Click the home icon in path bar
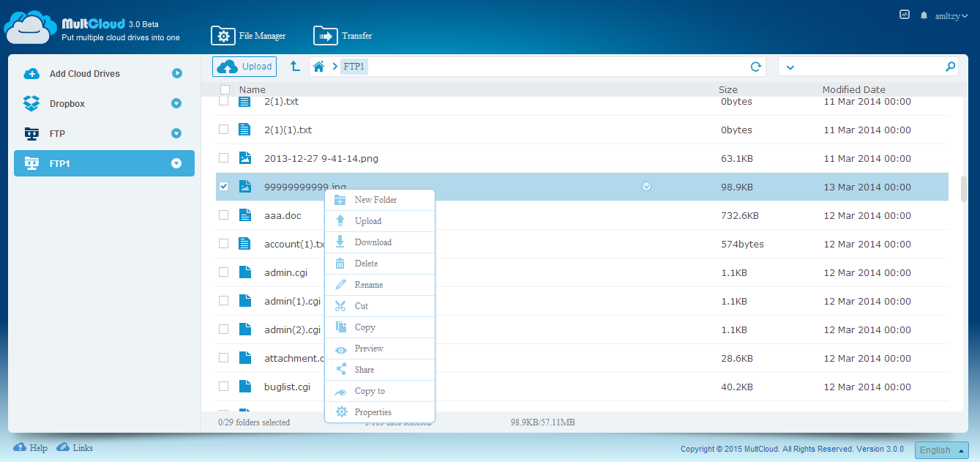The image size is (980, 462). [x=318, y=67]
